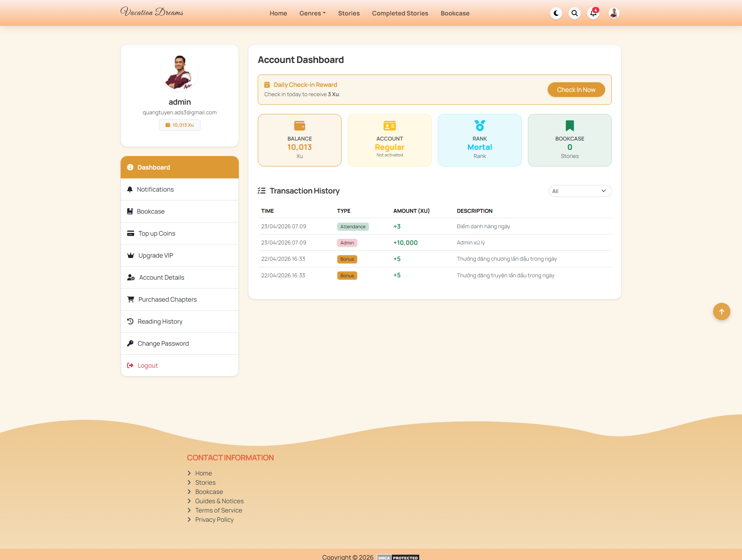Open Purchased Chapters in sidebar
This screenshot has height=560, width=742.
pyautogui.click(x=180, y=299)
